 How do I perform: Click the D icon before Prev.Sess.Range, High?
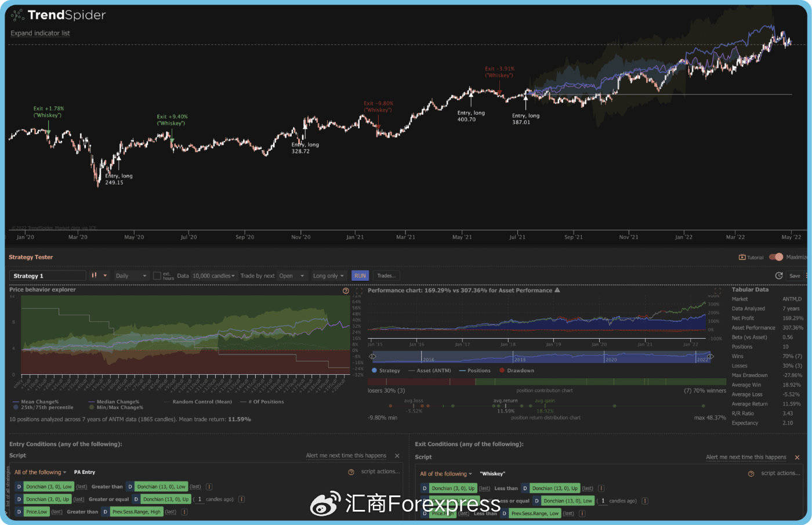[x=106, y=512]
